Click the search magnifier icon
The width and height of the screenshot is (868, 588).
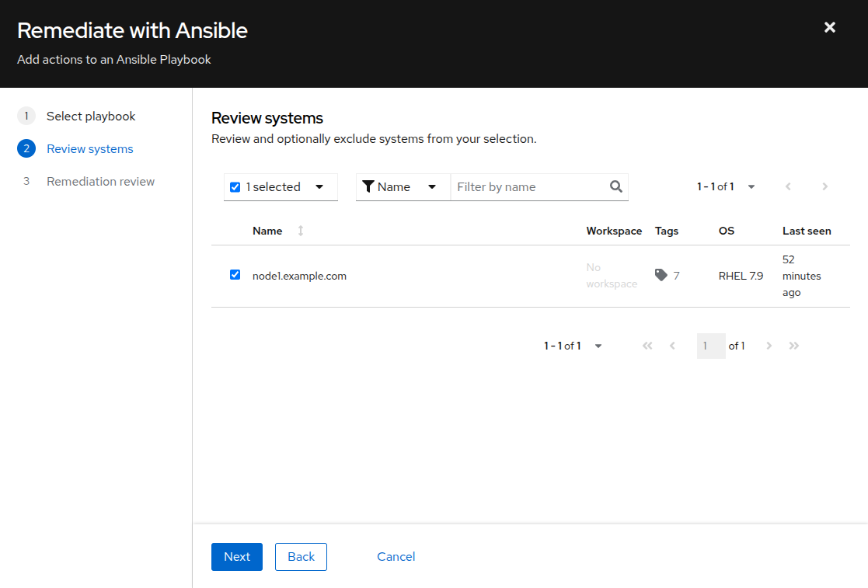pos(615,187)
